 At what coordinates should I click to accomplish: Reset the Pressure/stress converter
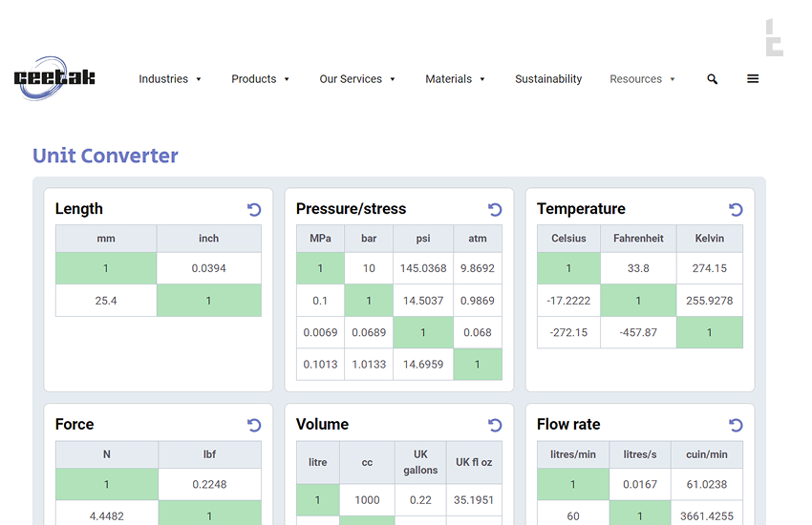click(x=495, y=209)
